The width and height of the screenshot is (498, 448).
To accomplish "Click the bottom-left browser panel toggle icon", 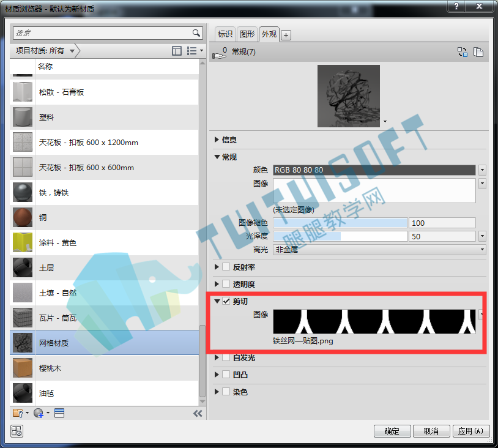I will [17, 431].
